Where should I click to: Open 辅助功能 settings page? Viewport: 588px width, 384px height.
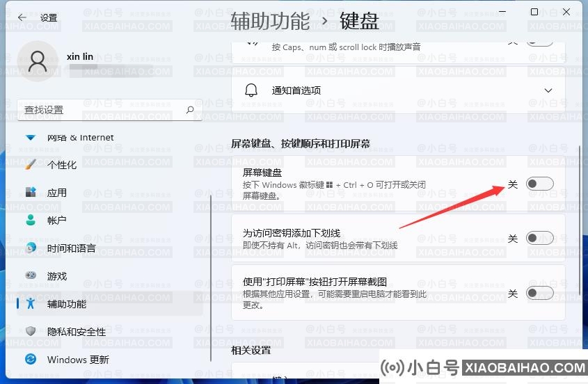pos(110,303)
